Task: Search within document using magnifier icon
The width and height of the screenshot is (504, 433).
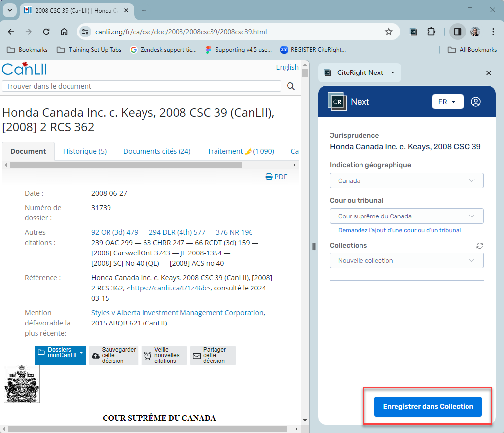Action: tap(291, 86)
